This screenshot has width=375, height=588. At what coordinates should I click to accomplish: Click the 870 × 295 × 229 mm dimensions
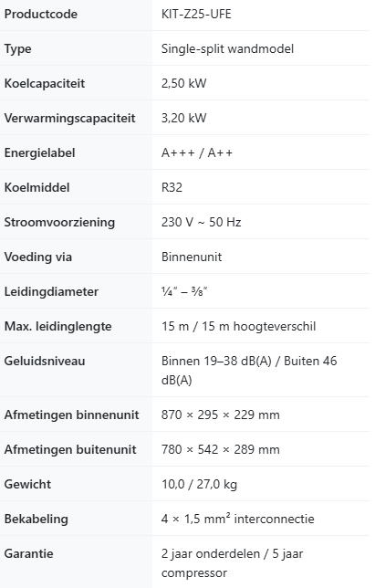(220, 415)
